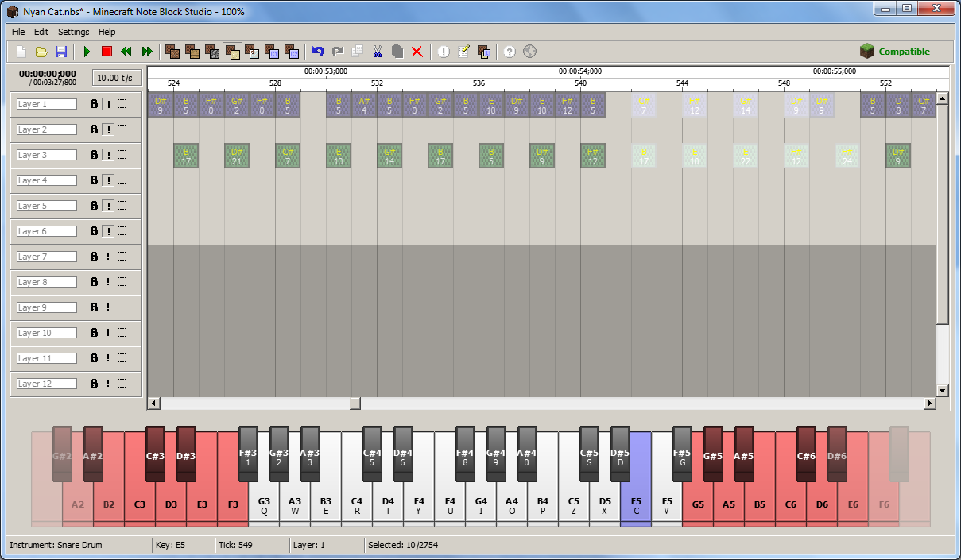961x560 pixels.
Task: Select the custom instrument C1 icon
Action: (x=271, y=52)
